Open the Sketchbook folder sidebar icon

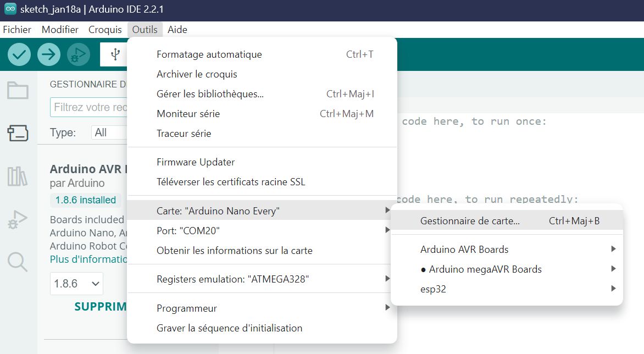point(18,90)
